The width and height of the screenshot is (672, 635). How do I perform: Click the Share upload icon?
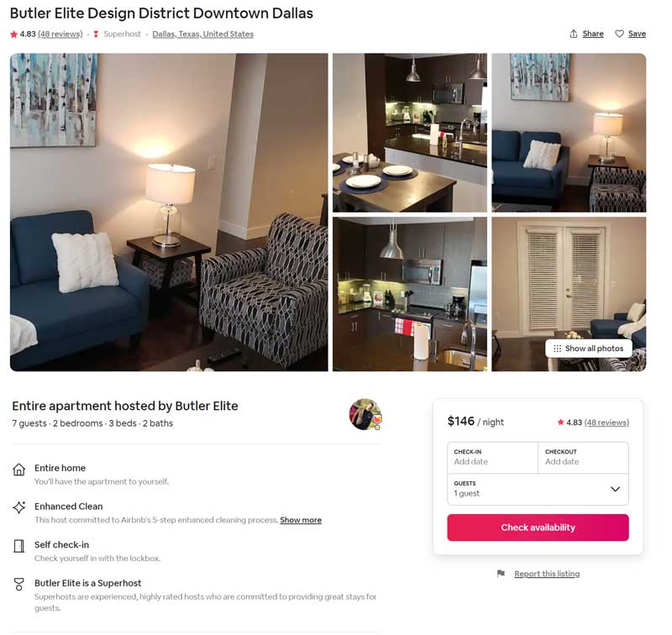tap(574, 34)
